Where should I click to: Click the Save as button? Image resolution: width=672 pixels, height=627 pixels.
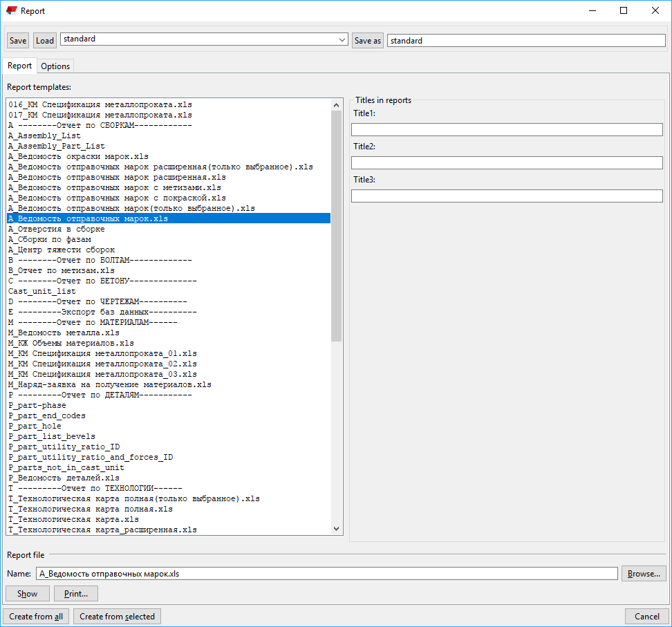pyautogui.click(x=367, y=41)
